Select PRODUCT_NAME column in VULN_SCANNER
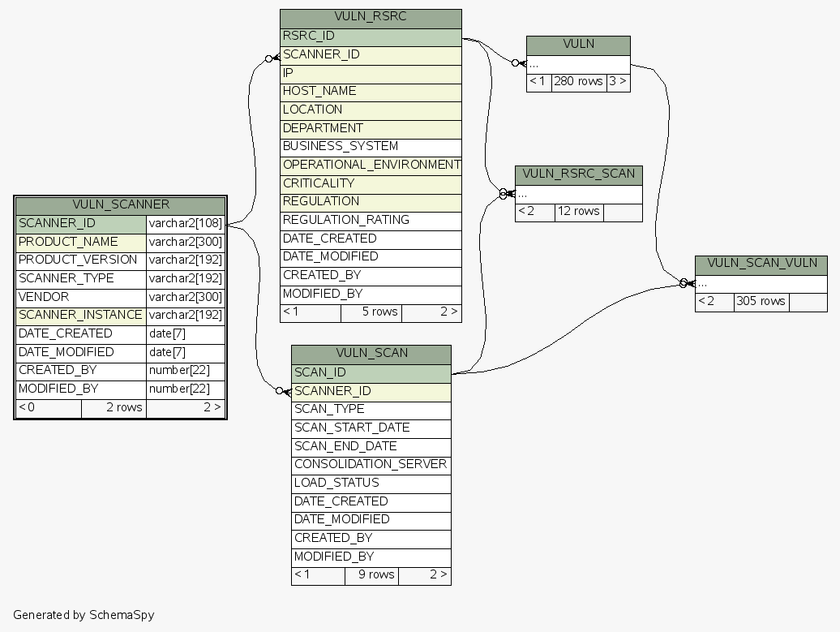Image resolution: width=840 pixels, height=632 pixels. (x=80, y=242)
